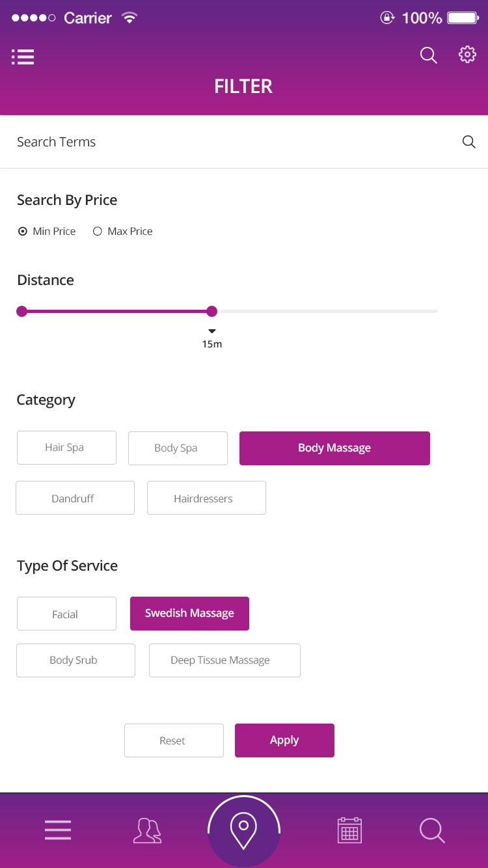Tap the header search magnifier icon

[429, 55]
